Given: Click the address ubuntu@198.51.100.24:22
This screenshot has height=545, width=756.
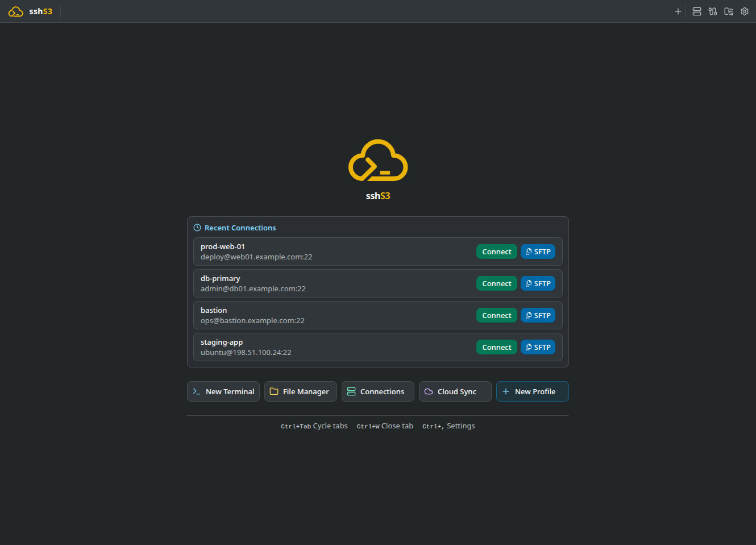Looking at the screenshot, I should point(246,352).
